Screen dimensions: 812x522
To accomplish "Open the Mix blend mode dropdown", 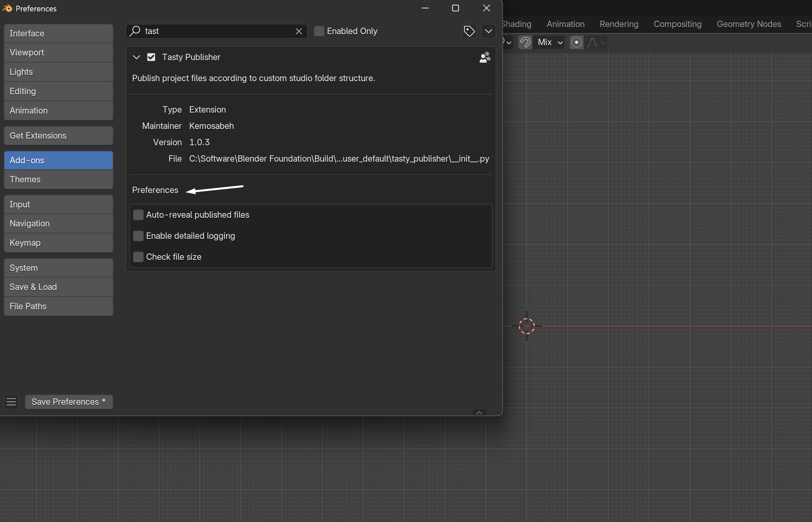I will tap(549, 42).
